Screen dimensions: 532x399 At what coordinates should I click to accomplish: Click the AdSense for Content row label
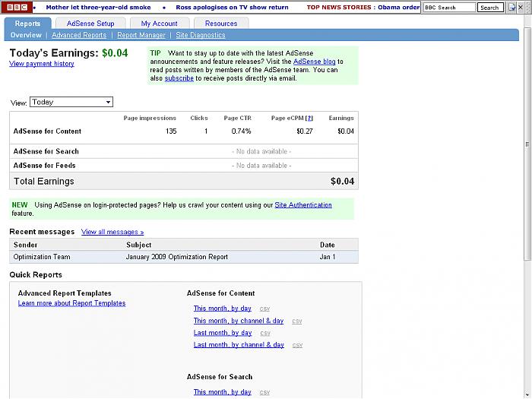coord(47,131)
